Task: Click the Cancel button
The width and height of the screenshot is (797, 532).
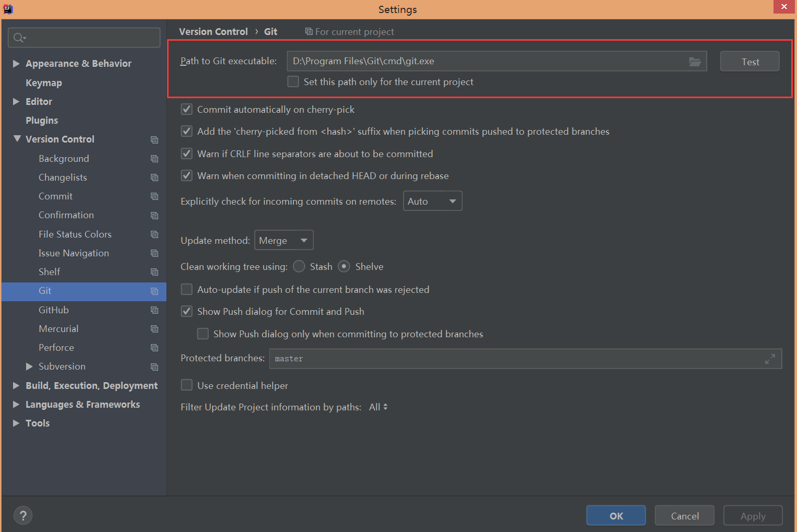Action: pos(685,516)
